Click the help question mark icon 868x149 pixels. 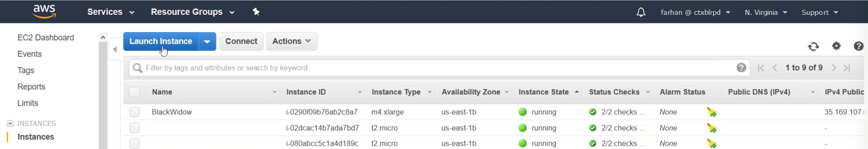click(858, 46)
